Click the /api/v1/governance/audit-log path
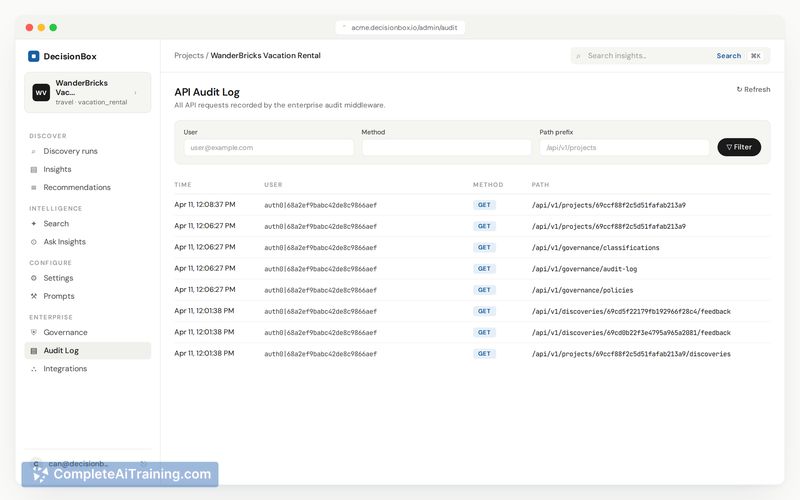 pyautogui.click(x=584, y=269)
